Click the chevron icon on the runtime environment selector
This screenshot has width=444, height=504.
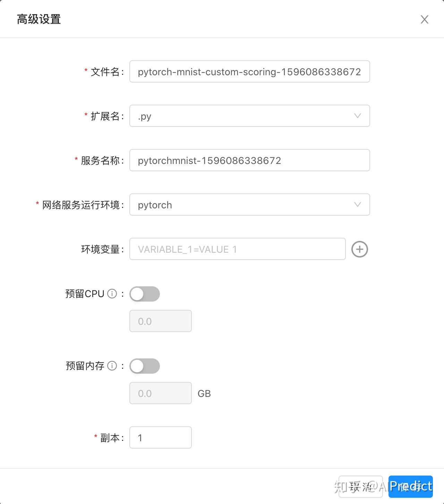pyautogui.click(x=357, y=205)
